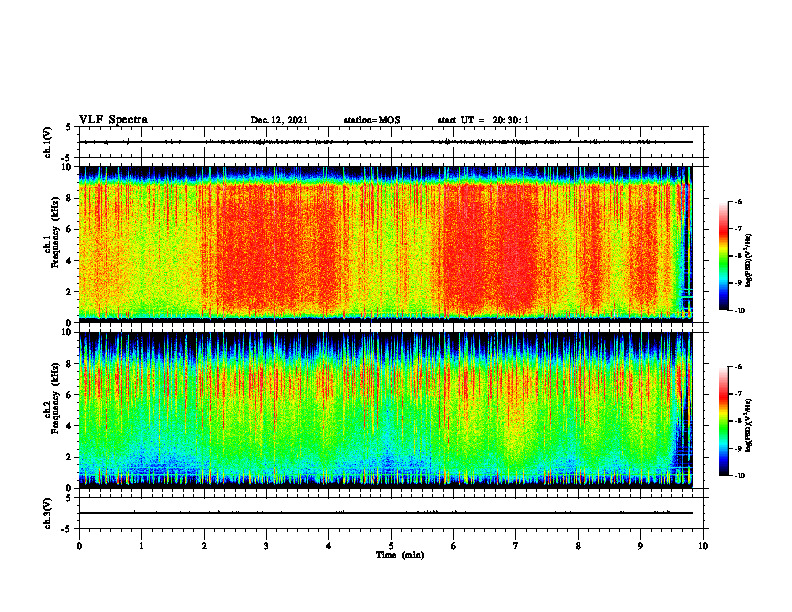Viewport: 792px width, 612px height.
Task: Click the '4' kHz tick on ch.2 spectrogram
Action: 70,426
